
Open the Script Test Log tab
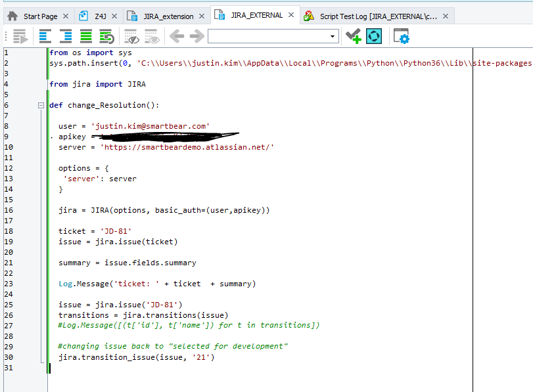(x=371, y=16)
